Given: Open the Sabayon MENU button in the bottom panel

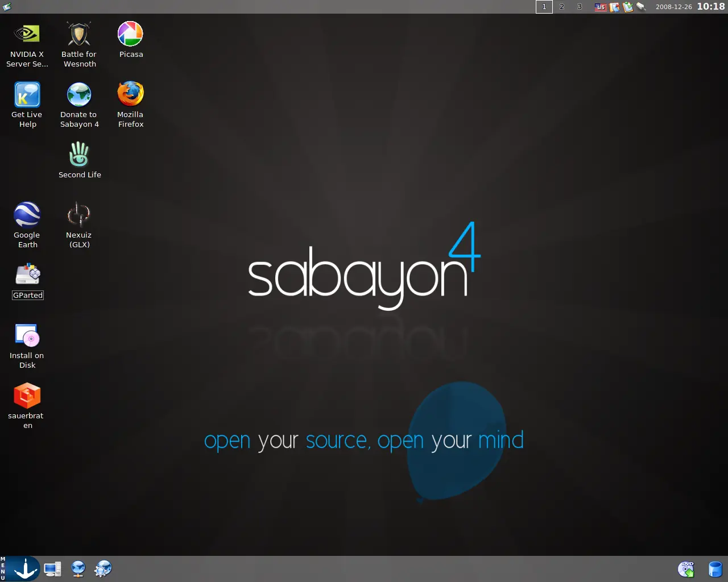Looking at the screenshot, I should pyautogui.click(x=20, y=569).
